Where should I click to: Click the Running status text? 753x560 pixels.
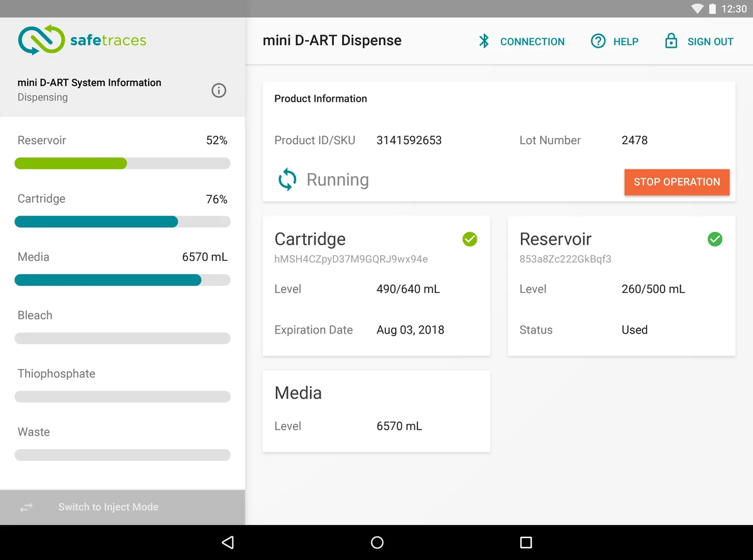(x=338, y=180)
